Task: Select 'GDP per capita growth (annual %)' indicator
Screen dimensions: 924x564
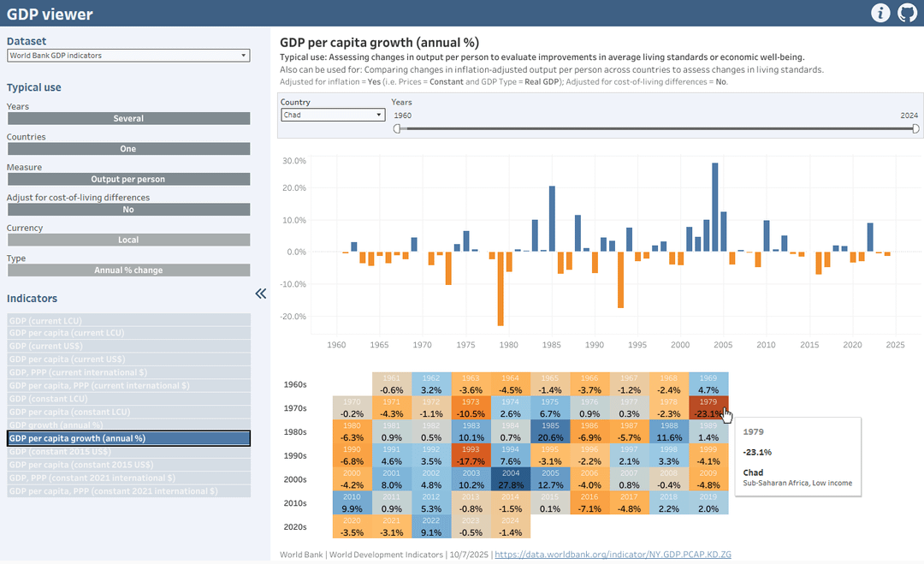Action: point(128,438)
